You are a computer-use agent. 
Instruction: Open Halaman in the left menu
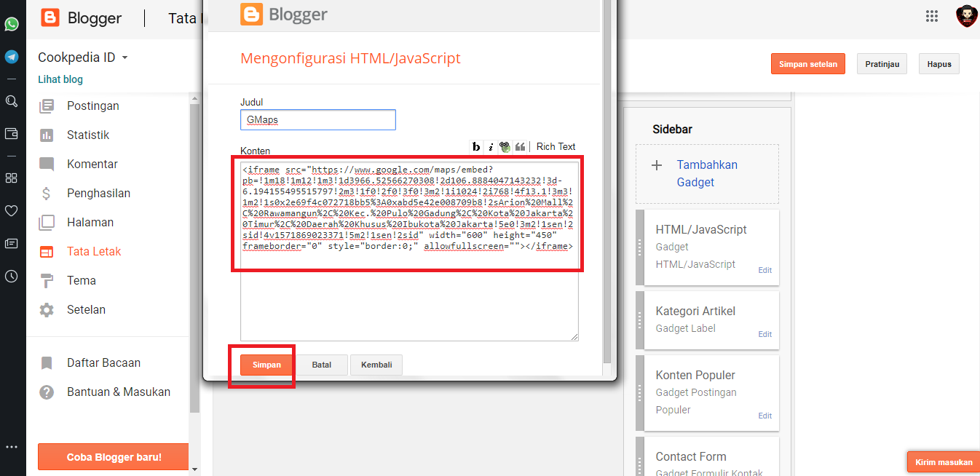[x=90, y=222]
